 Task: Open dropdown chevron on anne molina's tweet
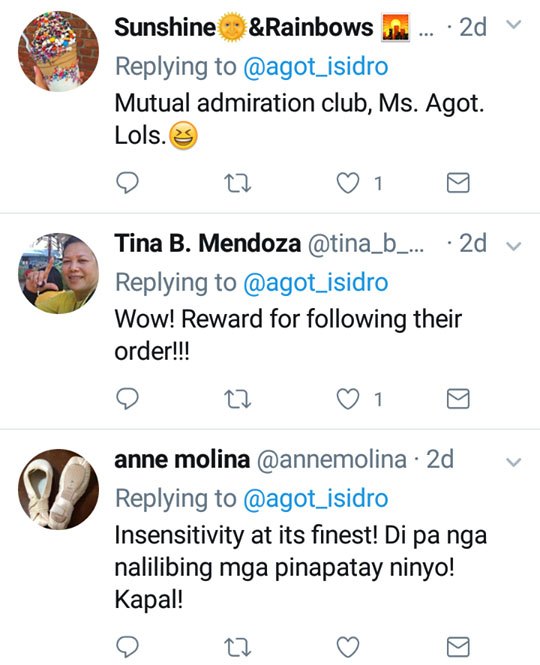point(514,462)
